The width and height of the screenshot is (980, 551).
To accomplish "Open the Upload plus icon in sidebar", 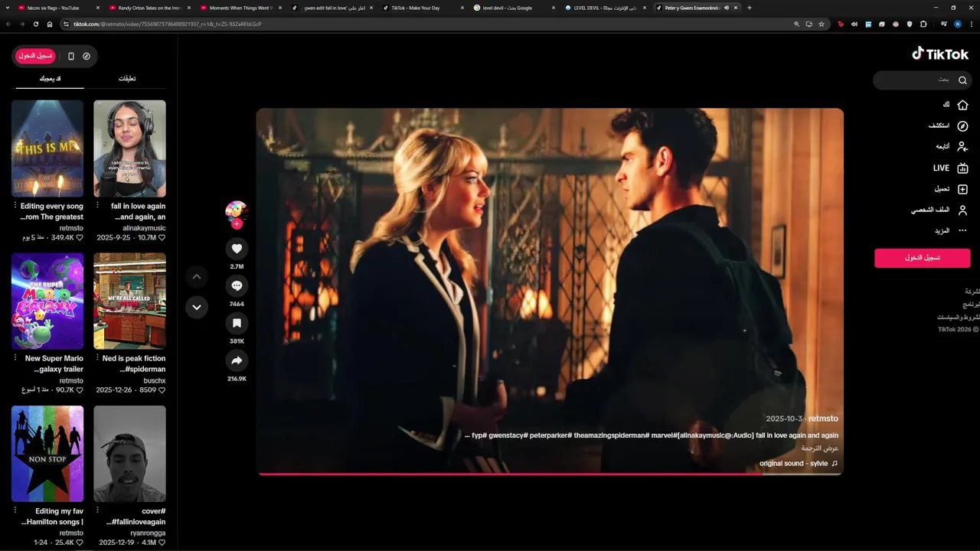I will [x=962, y=189].
